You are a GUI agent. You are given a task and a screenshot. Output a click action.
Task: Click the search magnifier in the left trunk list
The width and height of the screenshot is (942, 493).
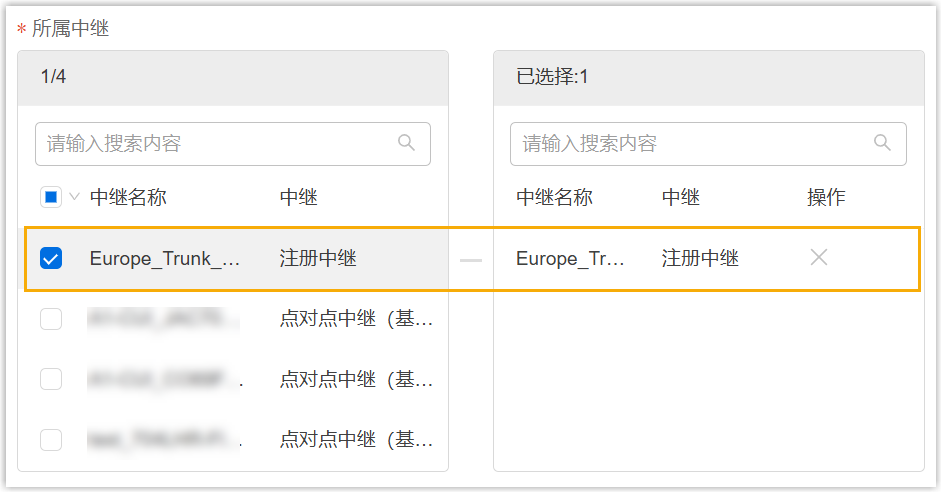[x=406, y=143]
